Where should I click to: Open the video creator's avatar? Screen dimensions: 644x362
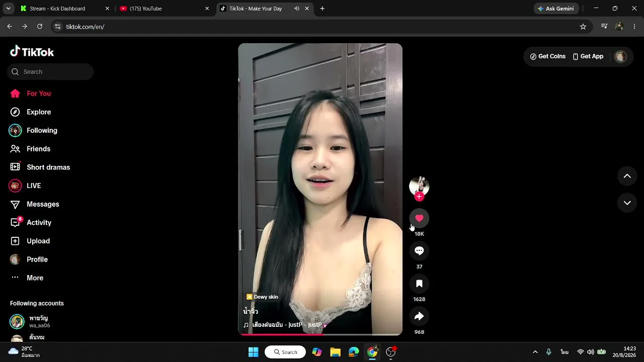coord(419,186)
